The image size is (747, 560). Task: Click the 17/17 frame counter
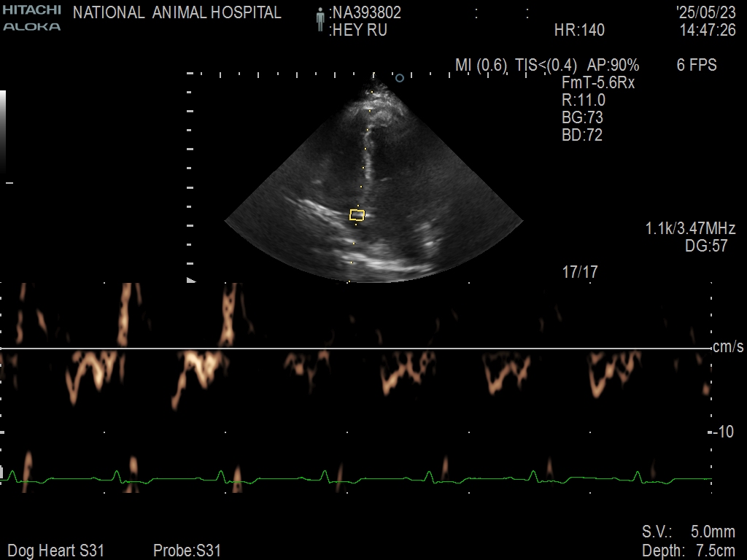point(580,272)
